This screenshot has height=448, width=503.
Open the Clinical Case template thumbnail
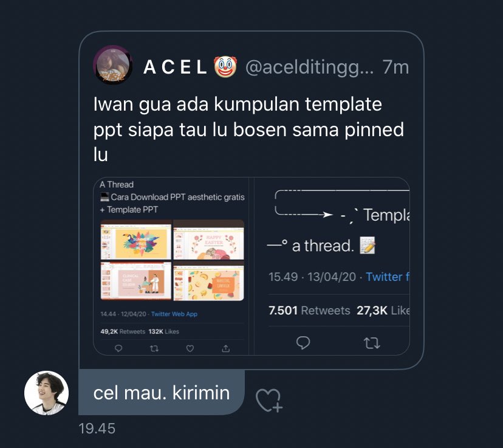136,281
